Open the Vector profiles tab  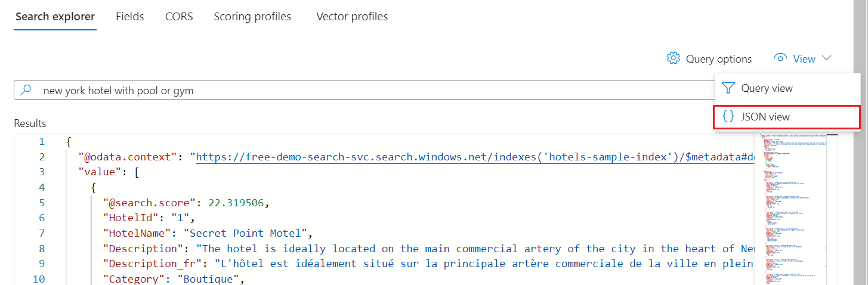352,17
